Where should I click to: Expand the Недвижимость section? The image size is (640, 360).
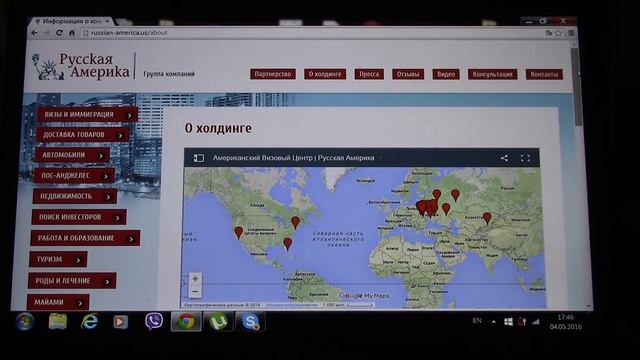[75, 196]
